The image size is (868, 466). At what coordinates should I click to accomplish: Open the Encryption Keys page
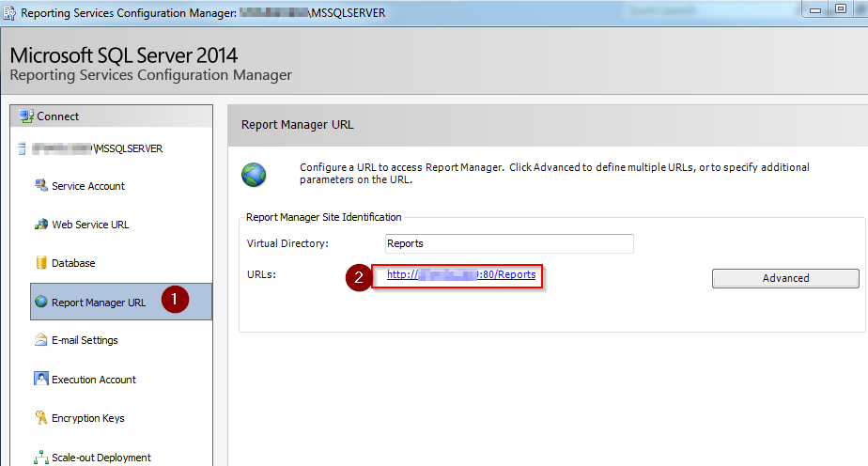pos(88,418)
